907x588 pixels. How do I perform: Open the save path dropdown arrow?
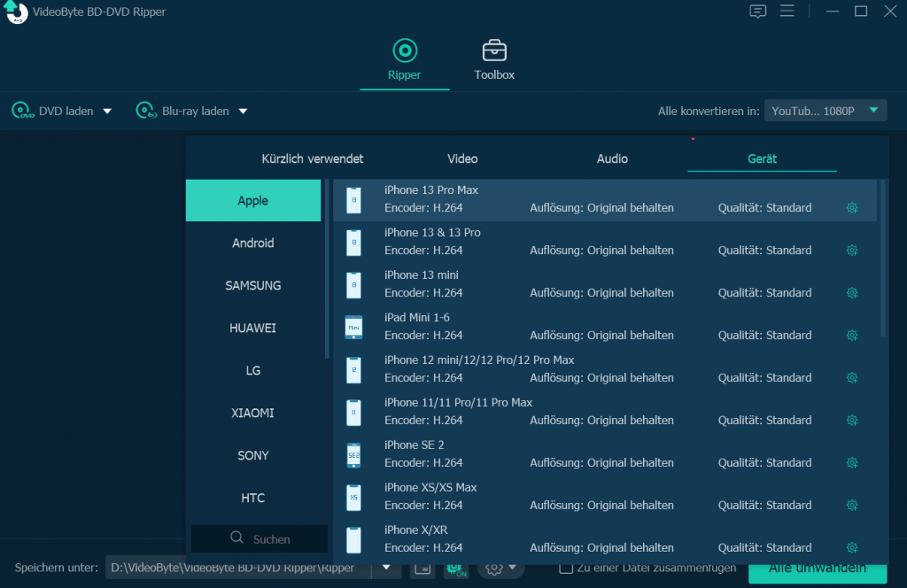(386, 568)
